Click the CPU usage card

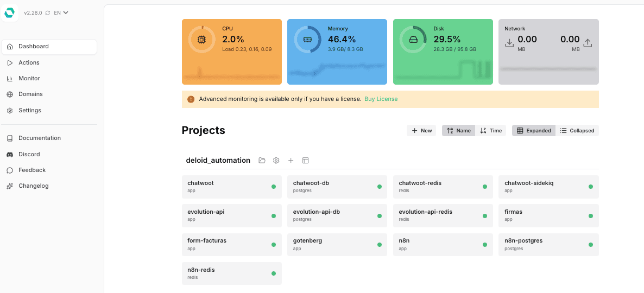click(x=232, y=52)
